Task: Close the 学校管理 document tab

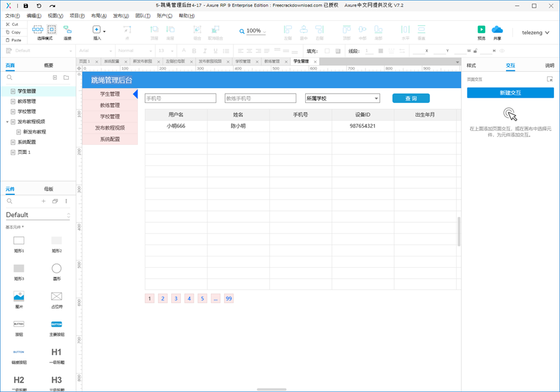Action: click(x=258, y=62)
